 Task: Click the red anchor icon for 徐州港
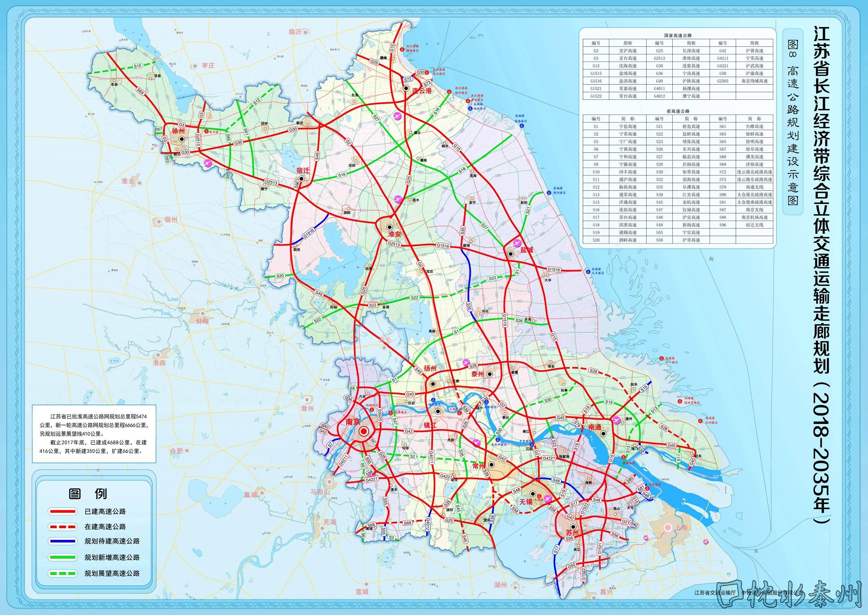[x=207, y=132]
